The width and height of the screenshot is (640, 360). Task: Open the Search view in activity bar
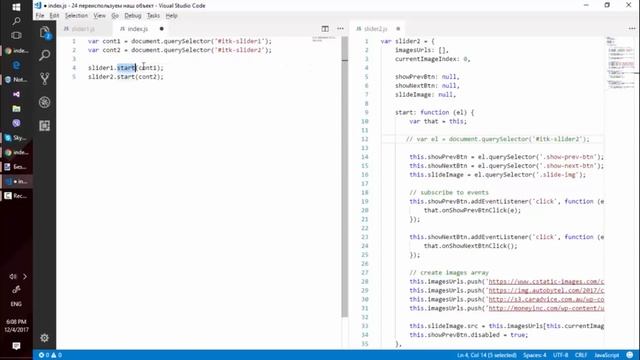(44, 55)
